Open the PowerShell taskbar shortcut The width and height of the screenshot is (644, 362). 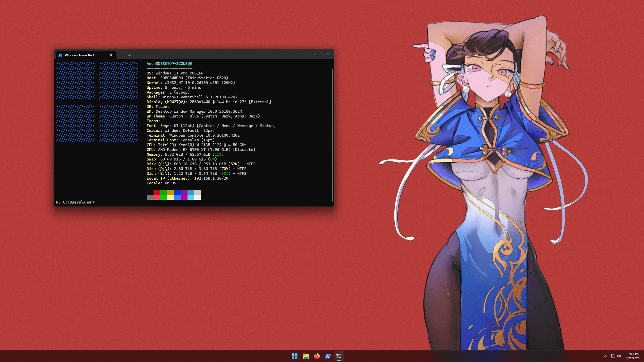328,356
